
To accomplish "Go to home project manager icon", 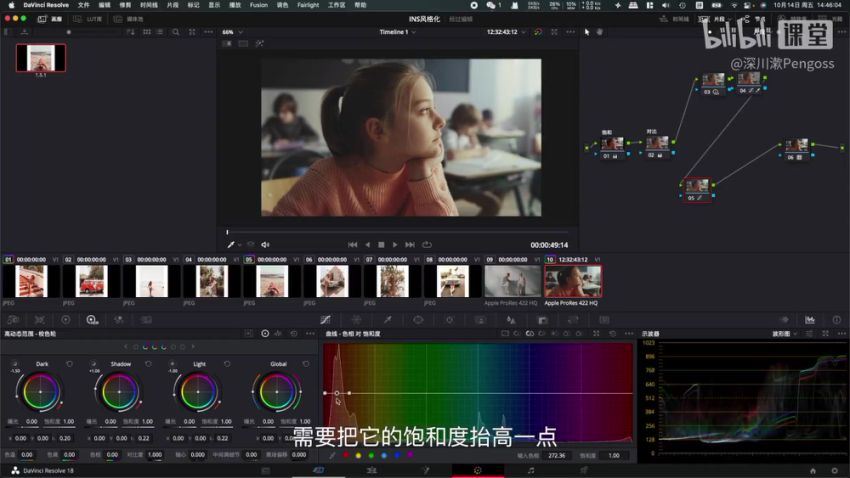I will (812, 470).
